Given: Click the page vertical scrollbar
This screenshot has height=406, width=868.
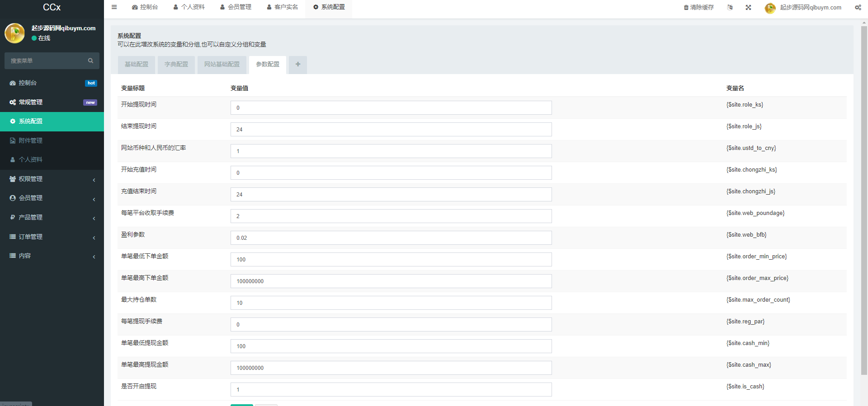Looking at the screenshot, I should click(864, 199).
